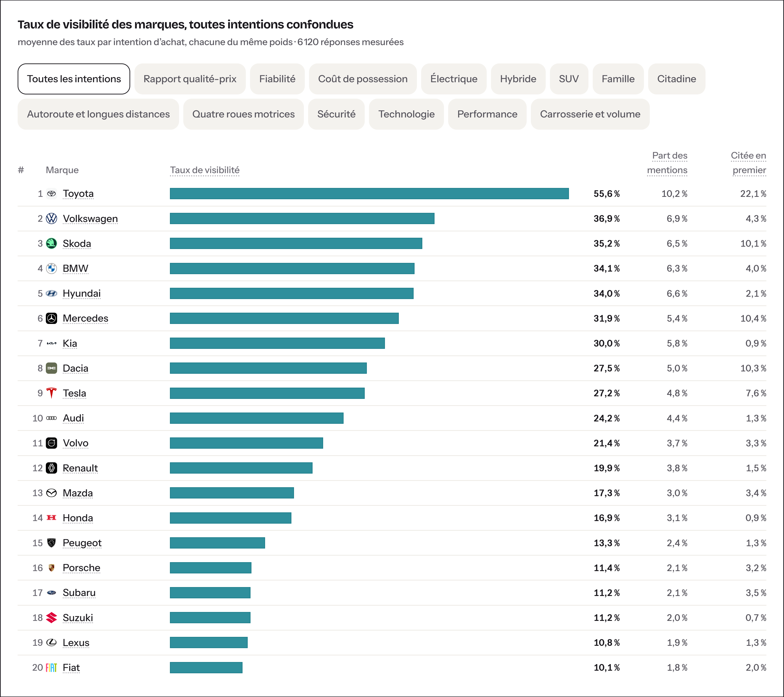Open the Technologie tab

[x=407, y=114]
